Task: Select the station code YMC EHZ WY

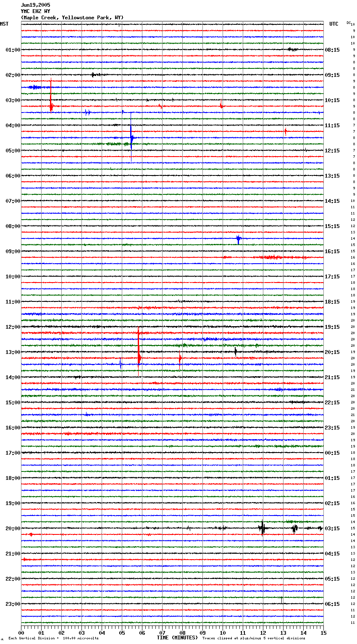Action: click(x=36, y=11)
